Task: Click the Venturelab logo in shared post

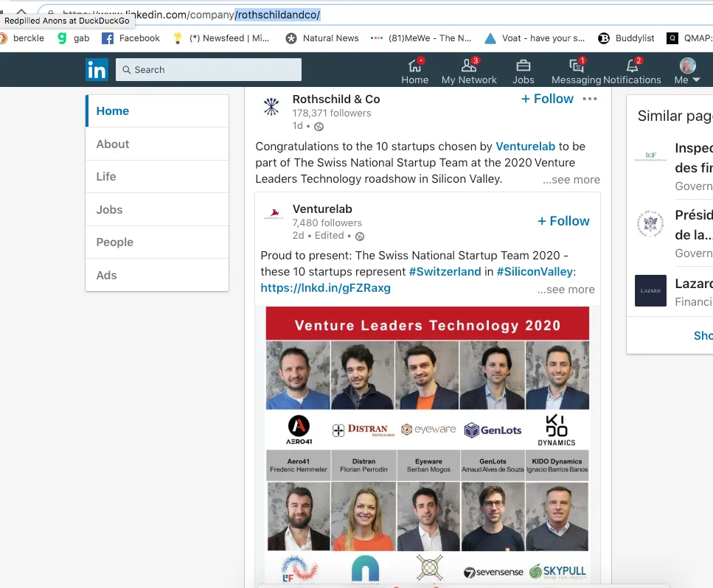Action: pos(274,214)
